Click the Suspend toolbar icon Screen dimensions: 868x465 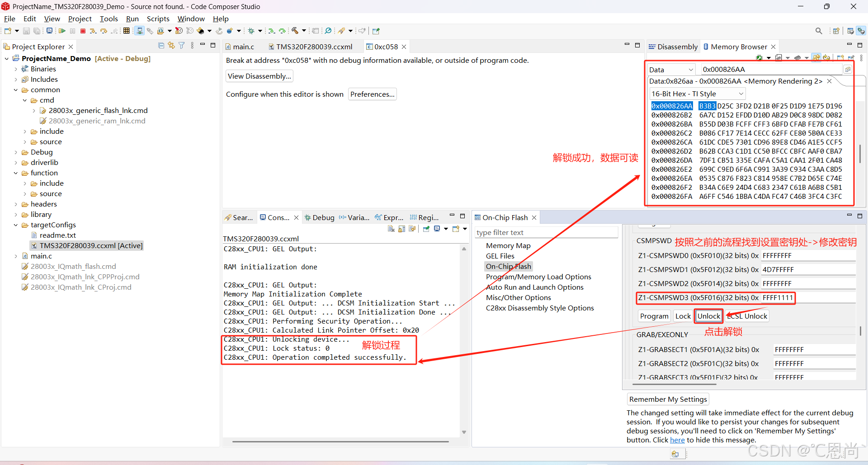click(x=72, y=31)
